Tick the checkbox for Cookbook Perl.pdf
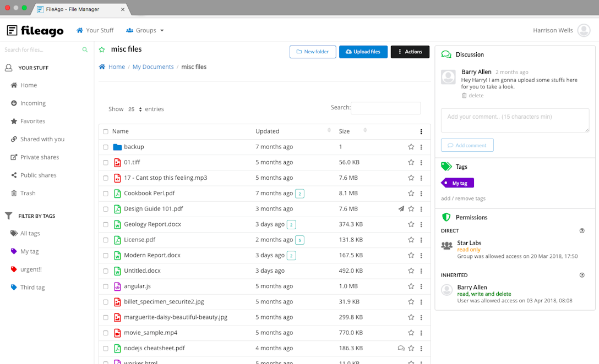This screenshot has width=599, height=364. click(106, 194)
